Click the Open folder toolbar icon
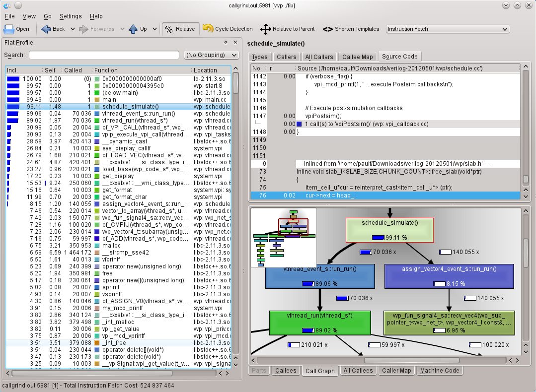Image resolution: width=536 pixels, height=392 pixels. tap(9, 29)
